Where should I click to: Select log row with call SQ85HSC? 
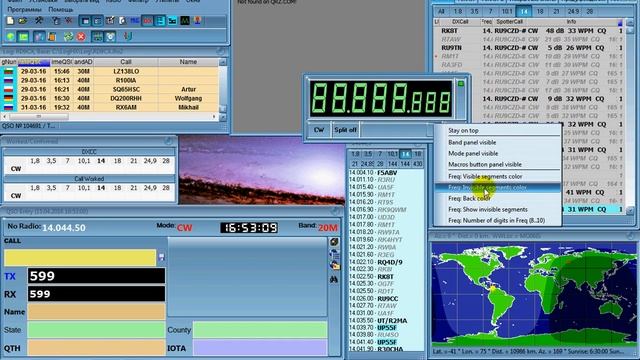[109, 89]
